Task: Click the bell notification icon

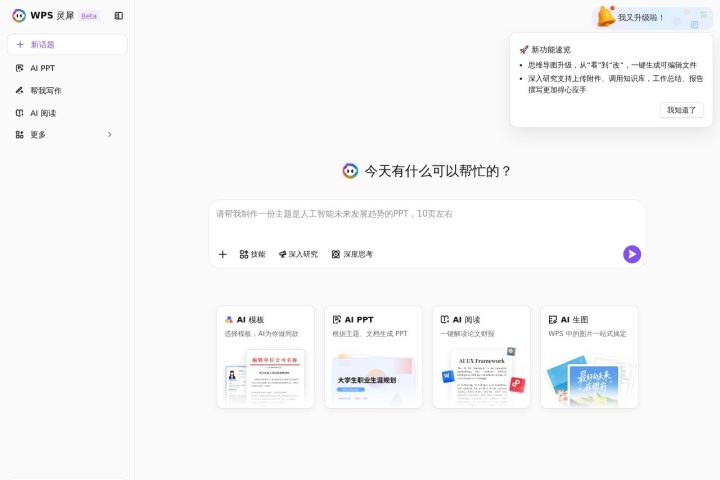Action: point(606,17)
